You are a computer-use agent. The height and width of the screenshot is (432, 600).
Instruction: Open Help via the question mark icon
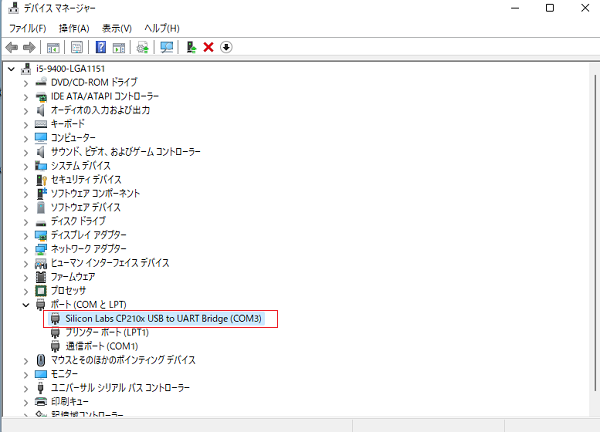click(101, 47)
